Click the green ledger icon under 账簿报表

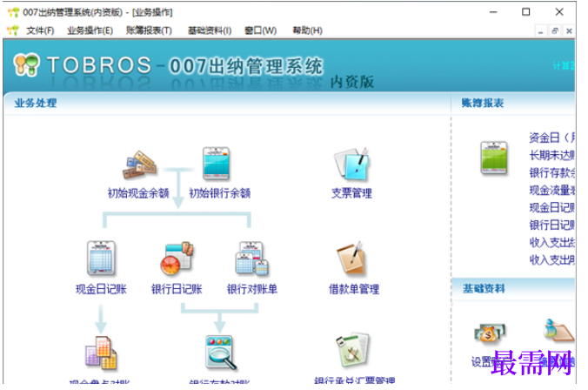494,158
